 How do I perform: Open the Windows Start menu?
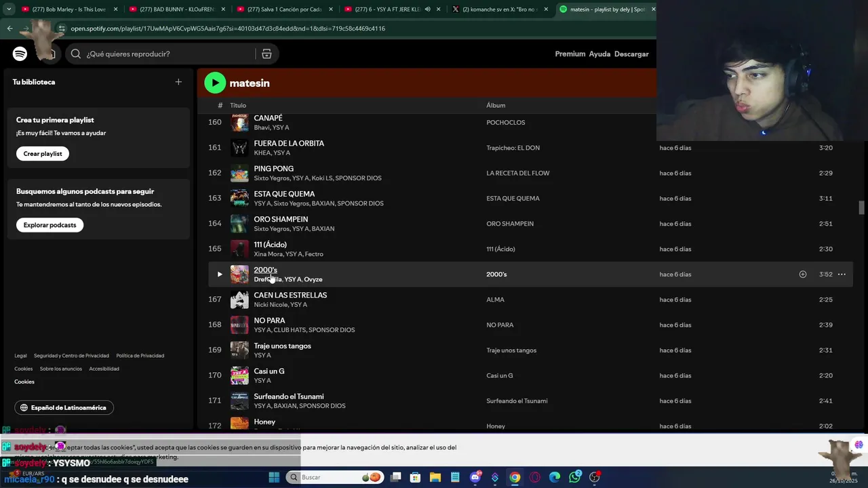[274, 477]
